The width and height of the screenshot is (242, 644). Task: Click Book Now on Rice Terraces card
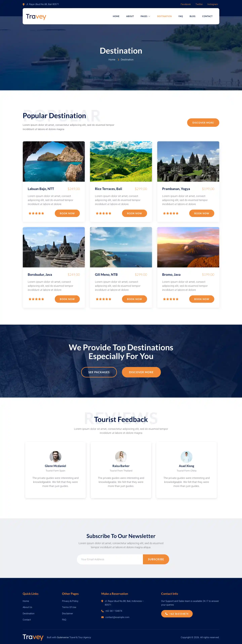tap(134, 213)
